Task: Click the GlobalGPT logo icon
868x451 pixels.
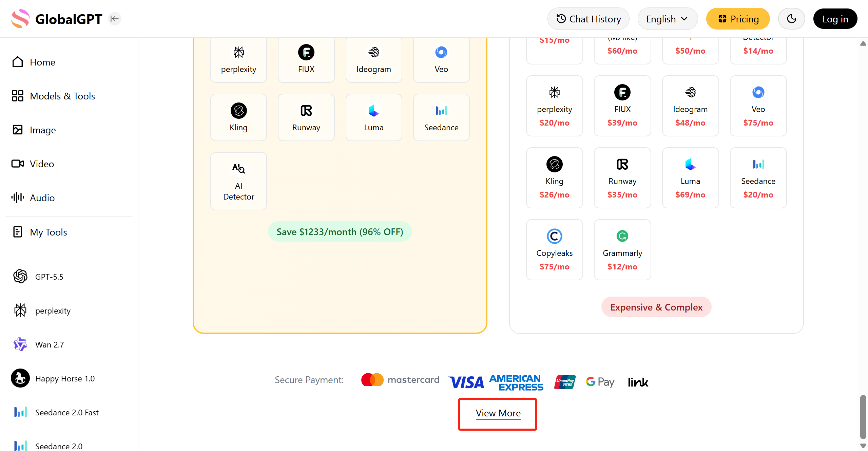Action: (x=20, y=19)
